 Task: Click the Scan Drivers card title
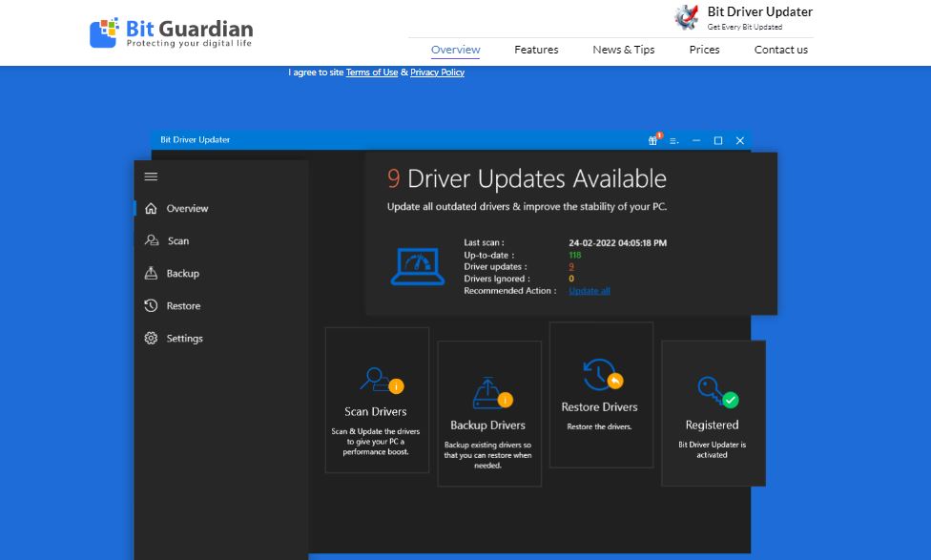coord(376,411)
